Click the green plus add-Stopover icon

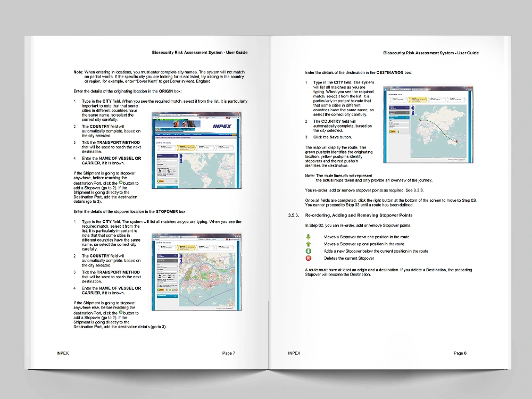[x=308, y=251]
